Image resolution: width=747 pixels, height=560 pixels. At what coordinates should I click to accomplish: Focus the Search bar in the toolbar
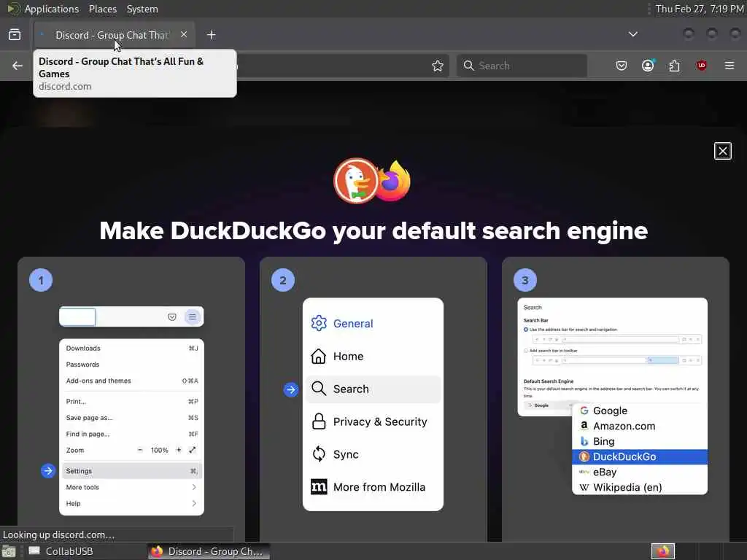coord(522,66)
